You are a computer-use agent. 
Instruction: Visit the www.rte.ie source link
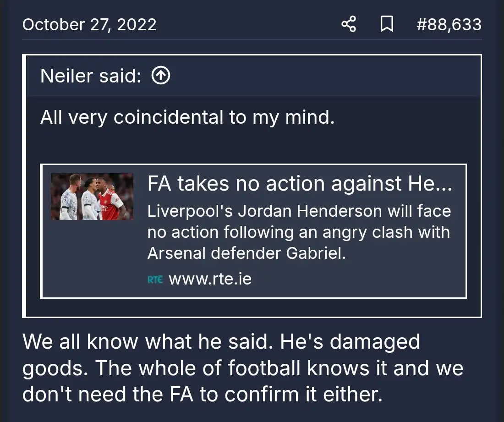pyautogui.click(x=210, y=279)
